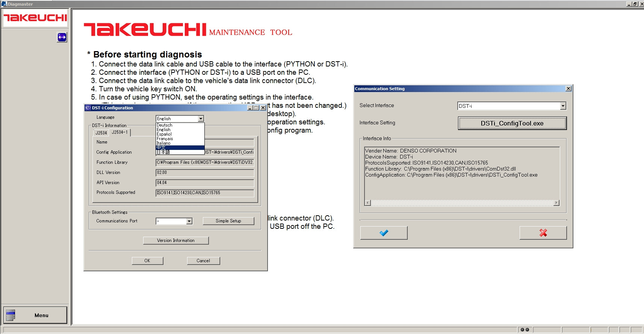The image size is (644, 334).
Task: Click the Takeuchi logo in the sidebar
Action: pyautogui.click(x=35, y=18)
